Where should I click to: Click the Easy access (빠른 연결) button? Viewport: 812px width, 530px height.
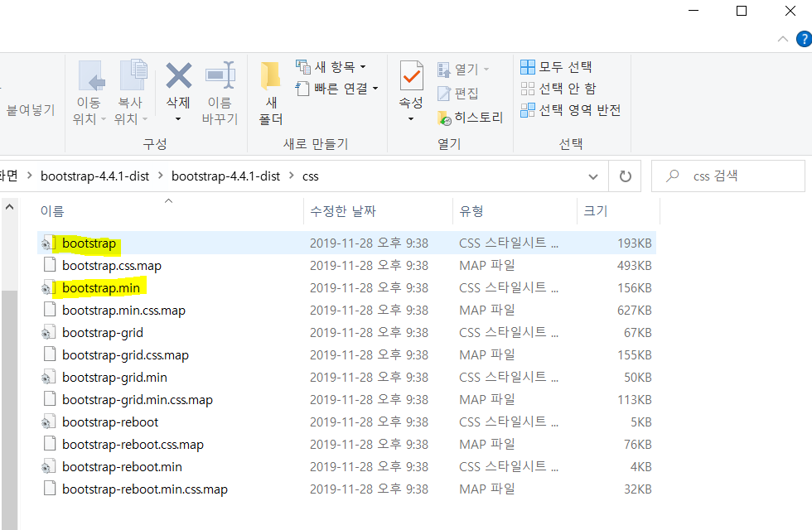[x=336, y=89]
